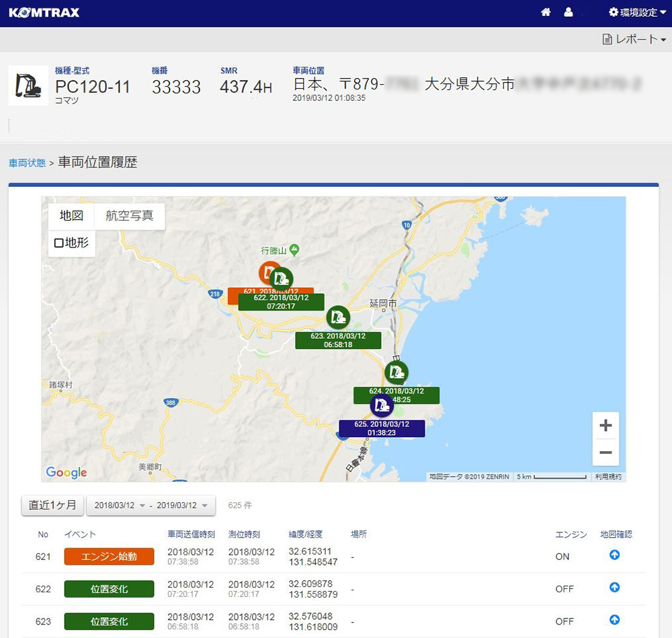This screenshot has height=638, width=672.
Task: Show row 621 location on map
Action: pyautogui.click(x=614, y=555)
